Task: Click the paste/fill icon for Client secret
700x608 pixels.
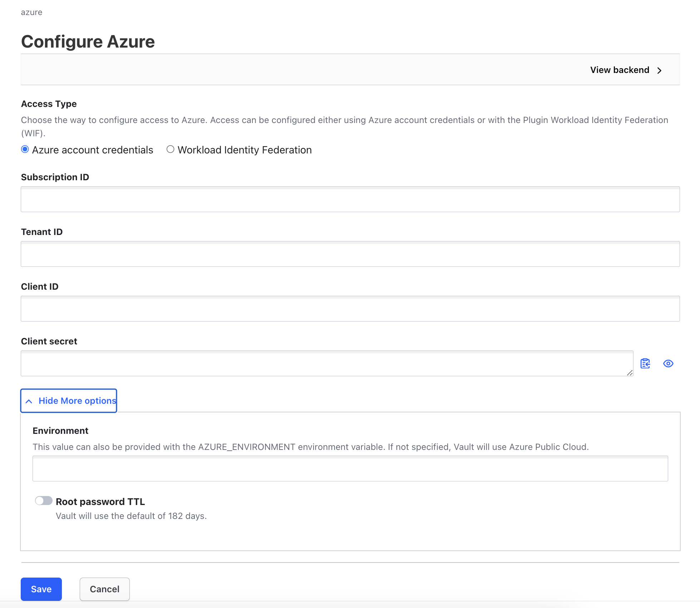Action: (x=645, y=363)
